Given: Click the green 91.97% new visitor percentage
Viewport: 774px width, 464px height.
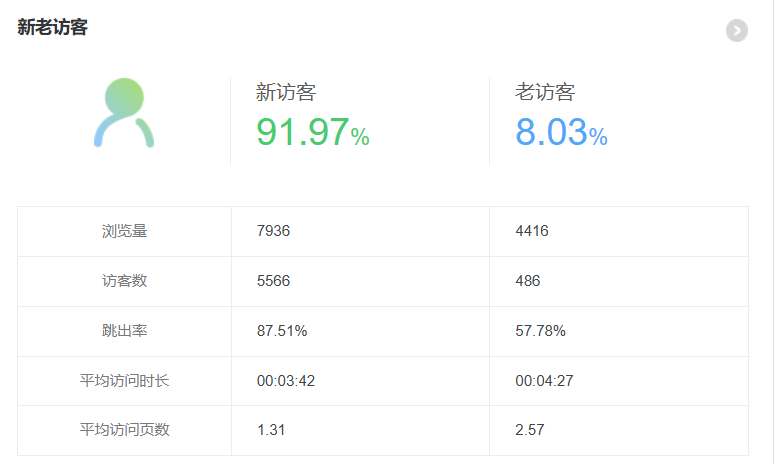Looking at the screenshot, I should pos(313,133).
